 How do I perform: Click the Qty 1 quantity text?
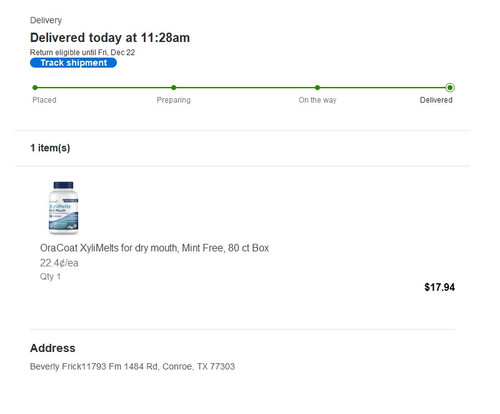(x=50, y=277)
